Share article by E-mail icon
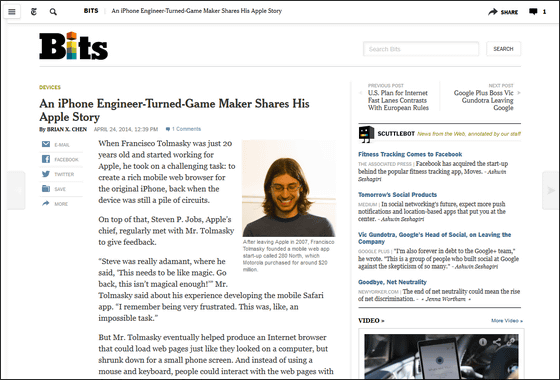Image resolution: width=560 pixels, height=380 pixels. (x=46, y=144)
